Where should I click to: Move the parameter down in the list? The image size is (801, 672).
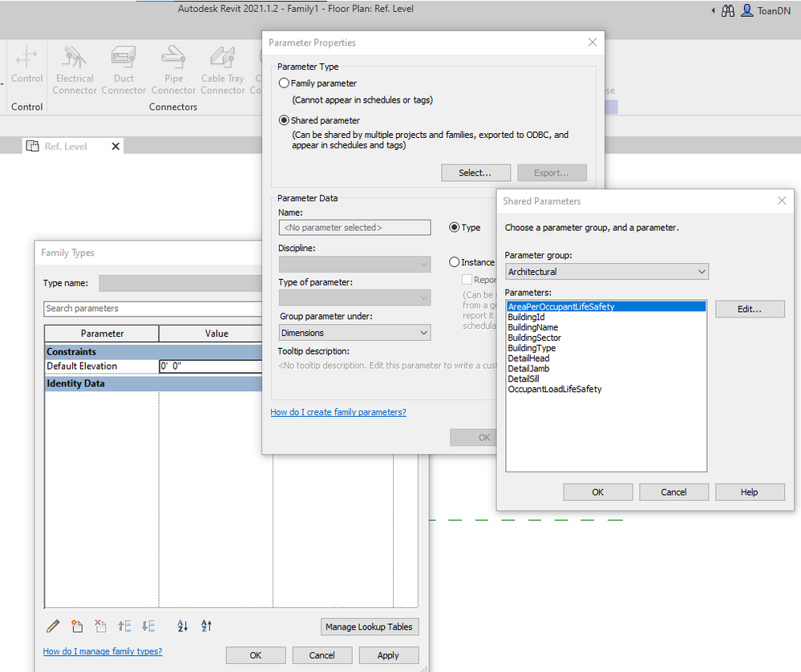tap(148, 626)
